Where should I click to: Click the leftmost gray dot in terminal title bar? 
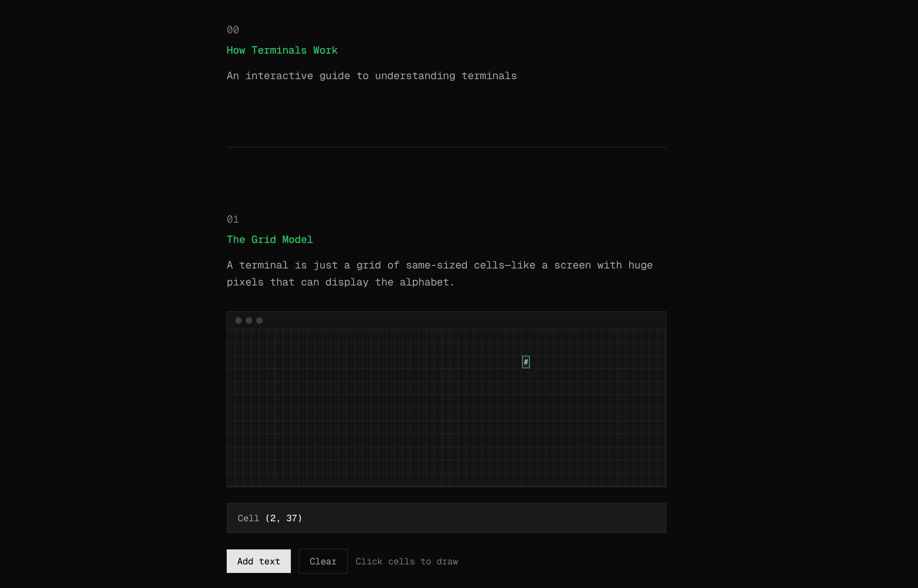[x=238, y=320]
